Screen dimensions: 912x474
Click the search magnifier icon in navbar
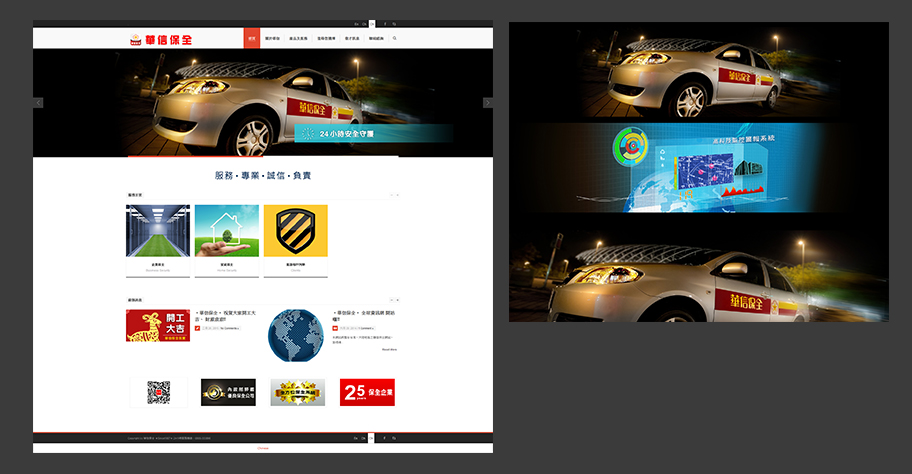(x=394, y=38)
